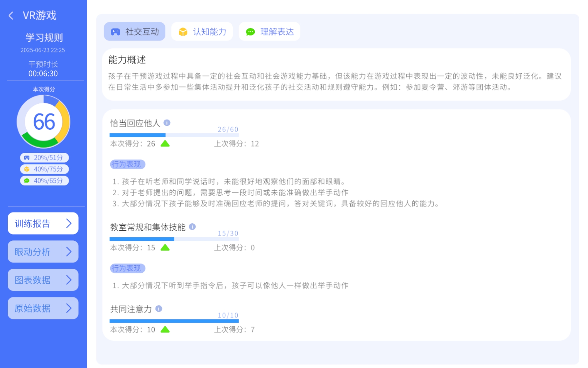Expand 原始数据 via its chevron
This screenshot has height=368, width=588.
pyautogui.click(x=69, y=308)
